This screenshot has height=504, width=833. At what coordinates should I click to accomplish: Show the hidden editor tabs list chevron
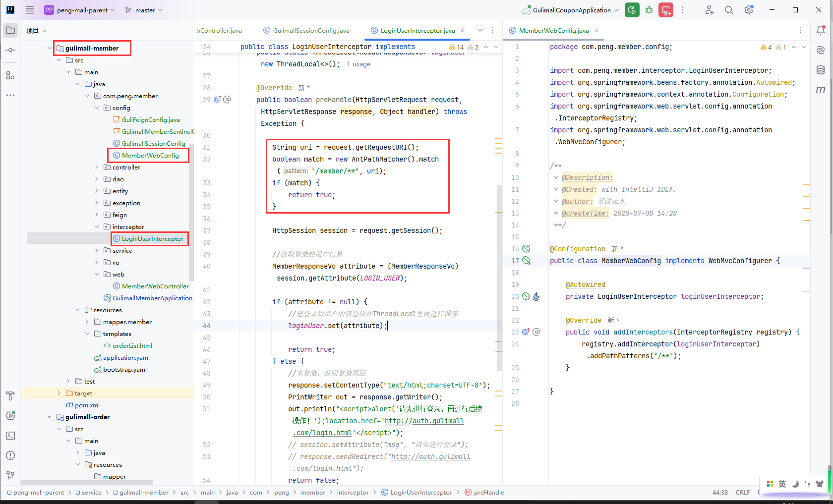click(x=480, y=30)
